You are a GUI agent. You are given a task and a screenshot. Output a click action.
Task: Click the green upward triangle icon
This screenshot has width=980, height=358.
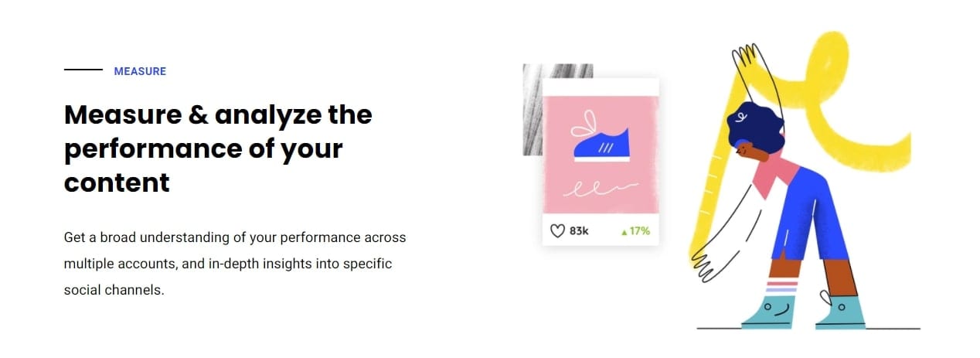pos(624,231)
